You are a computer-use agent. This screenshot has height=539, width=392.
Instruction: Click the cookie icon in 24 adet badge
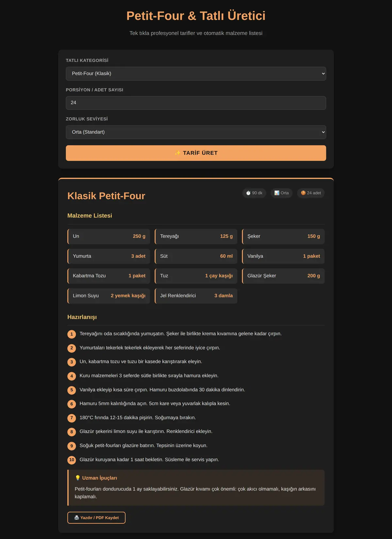[303, 193]
